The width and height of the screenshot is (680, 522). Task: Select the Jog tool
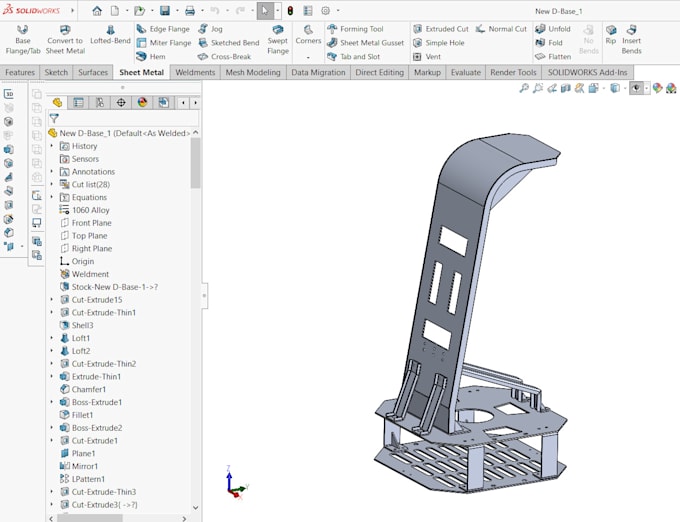point(210,29)
